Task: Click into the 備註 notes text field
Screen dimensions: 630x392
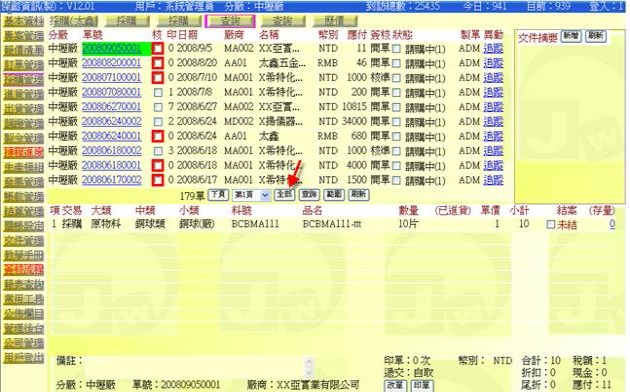Action: click(199, 367)
